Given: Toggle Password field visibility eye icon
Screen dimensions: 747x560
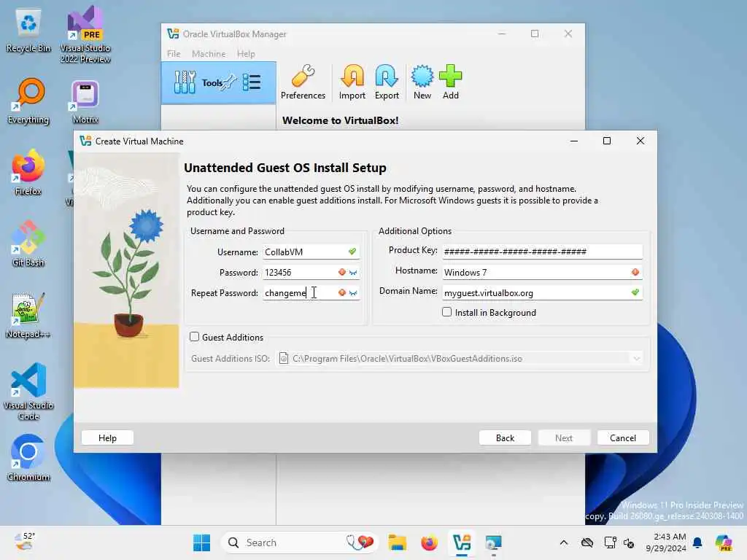Looking at the screenshot, I should (353, 273).
